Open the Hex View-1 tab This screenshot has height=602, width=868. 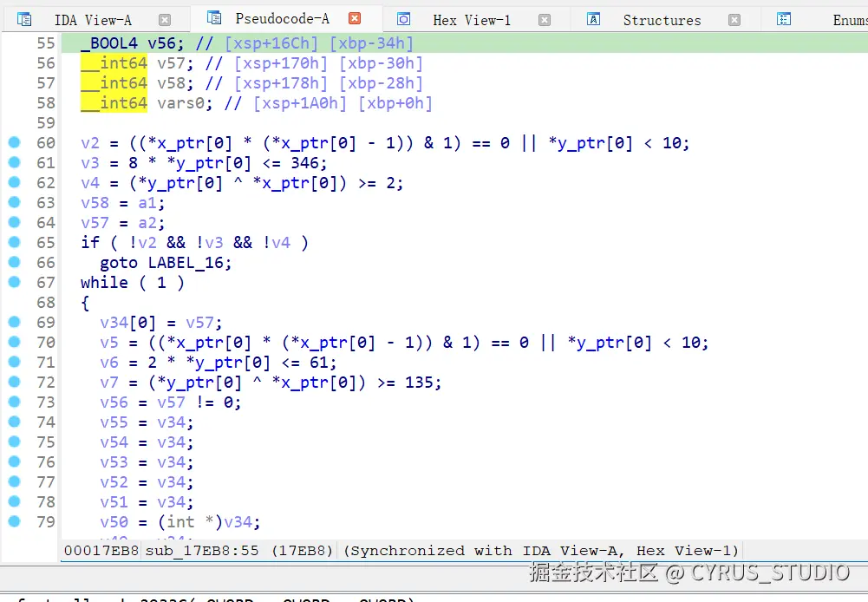[x=472, y=20]
